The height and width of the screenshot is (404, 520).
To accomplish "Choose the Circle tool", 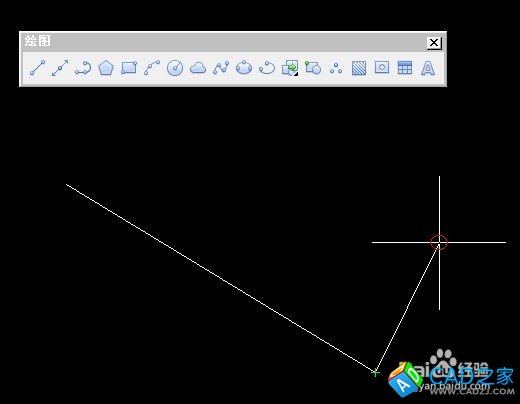I will [175, 68].
